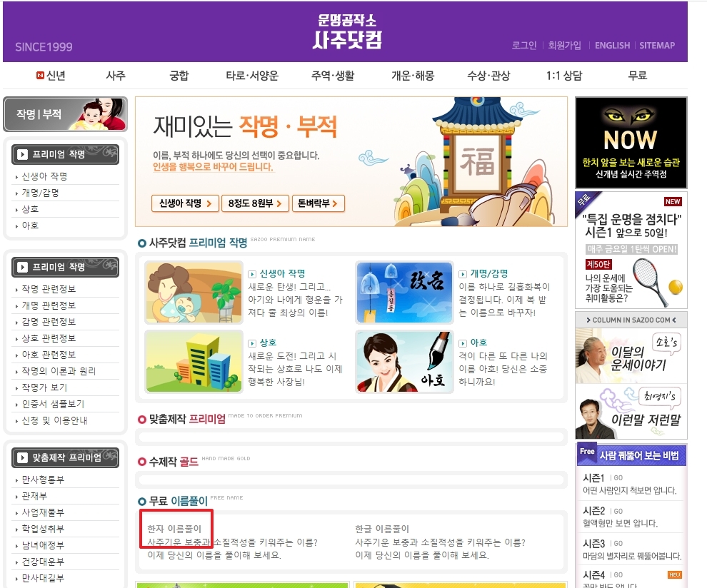Open 감명 관련정보 in sidebar
Viewport: 707px width, 588px height.
[x=49, y=322]
